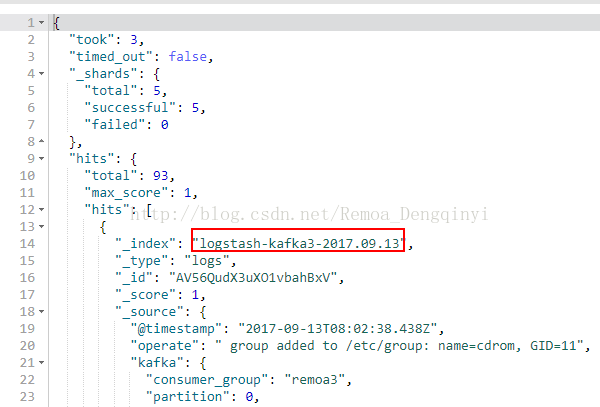Image resolution: width=600 pixels, height=407 pixels.
Task: Click the total value 93
Action: (161, 176)
